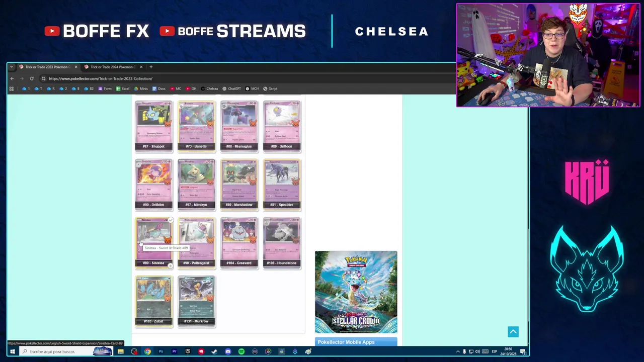Open the Chelsea bookmark
644x362 pixels.
(209, 88)
